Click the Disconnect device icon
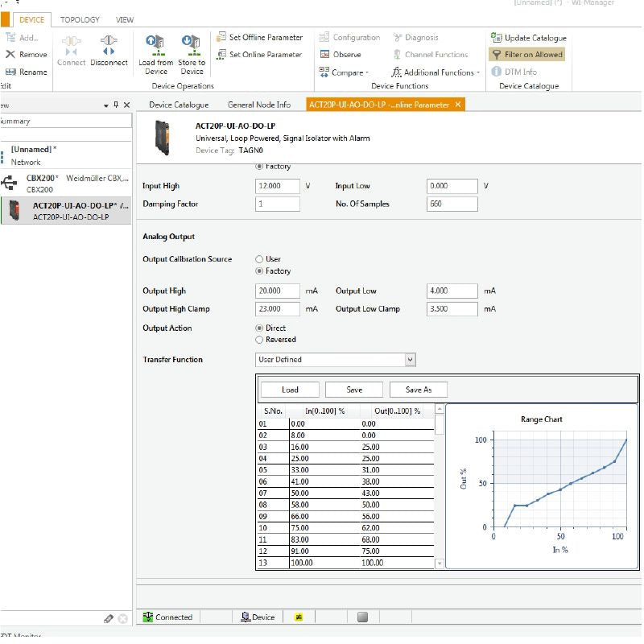Screen dimensions: 644x644 [109, 43]
